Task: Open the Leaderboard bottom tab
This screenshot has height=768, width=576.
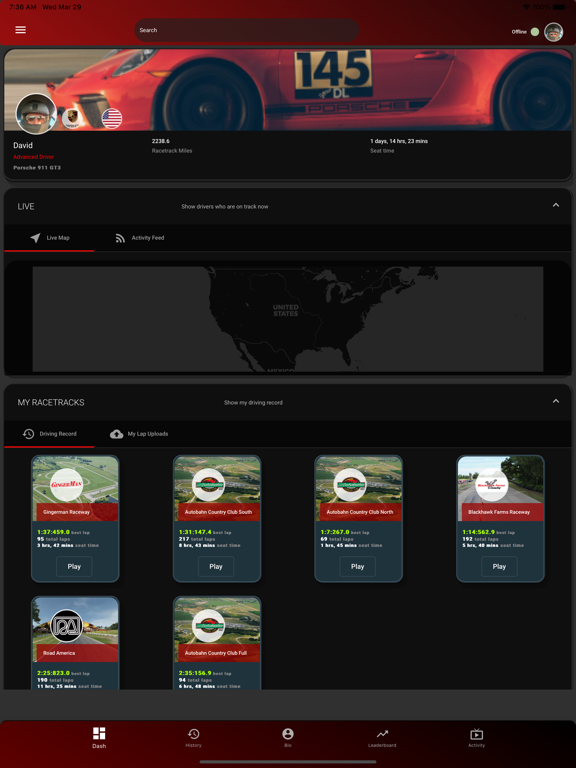Action: click(382, 738)
